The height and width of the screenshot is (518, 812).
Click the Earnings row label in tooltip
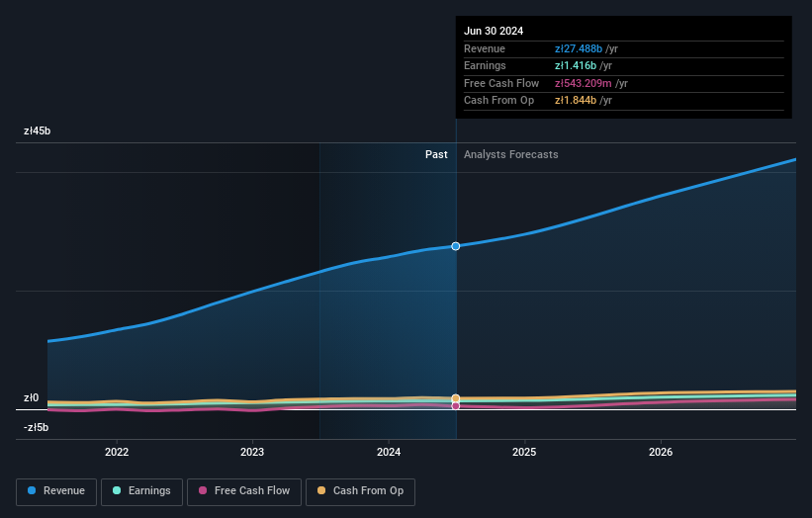(x=485, y=65)
